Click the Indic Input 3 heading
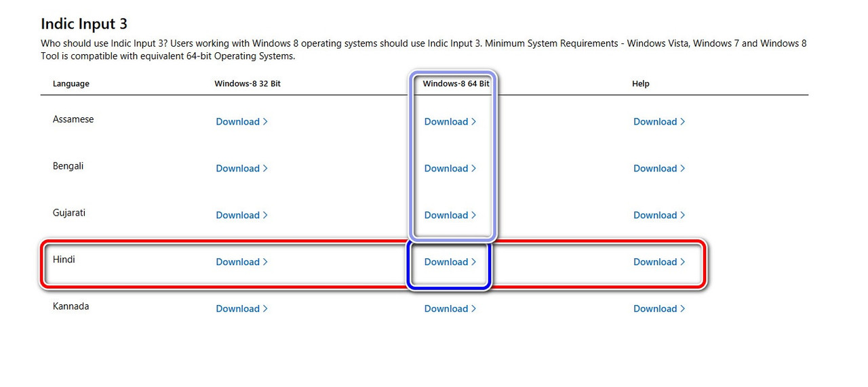This screenshot has width=868, height=387. point(84,24)
